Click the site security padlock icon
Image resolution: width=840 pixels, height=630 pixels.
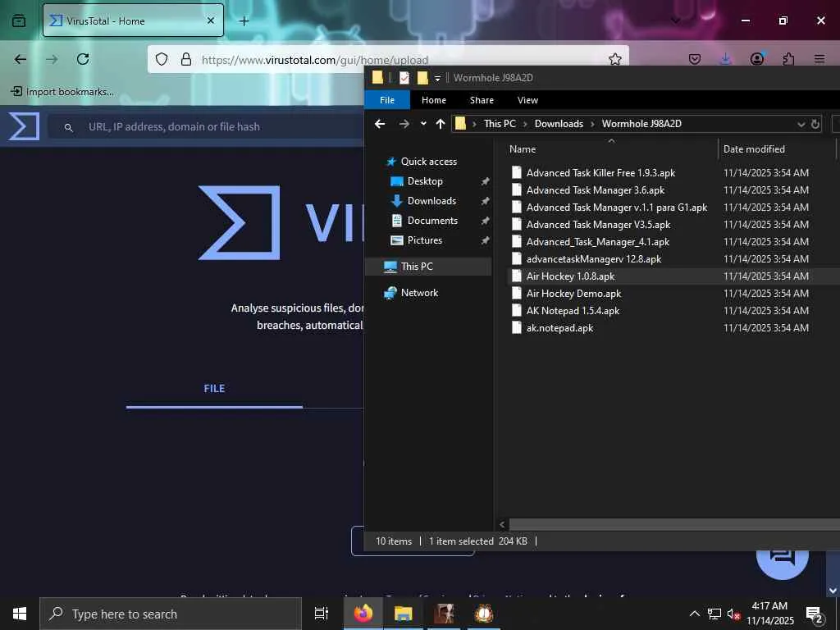click(186, 59)
